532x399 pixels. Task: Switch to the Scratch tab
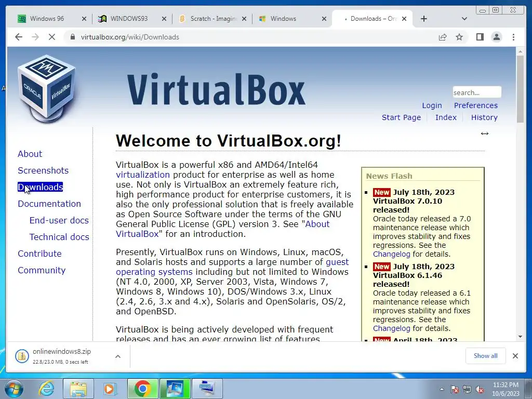[213, 19]
